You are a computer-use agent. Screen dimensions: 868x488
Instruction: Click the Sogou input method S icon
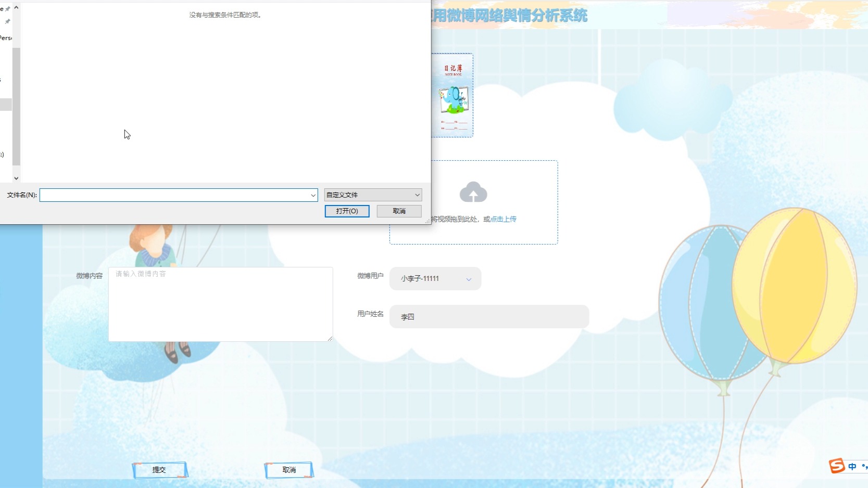pyautogui.click(x=837, y=466)
